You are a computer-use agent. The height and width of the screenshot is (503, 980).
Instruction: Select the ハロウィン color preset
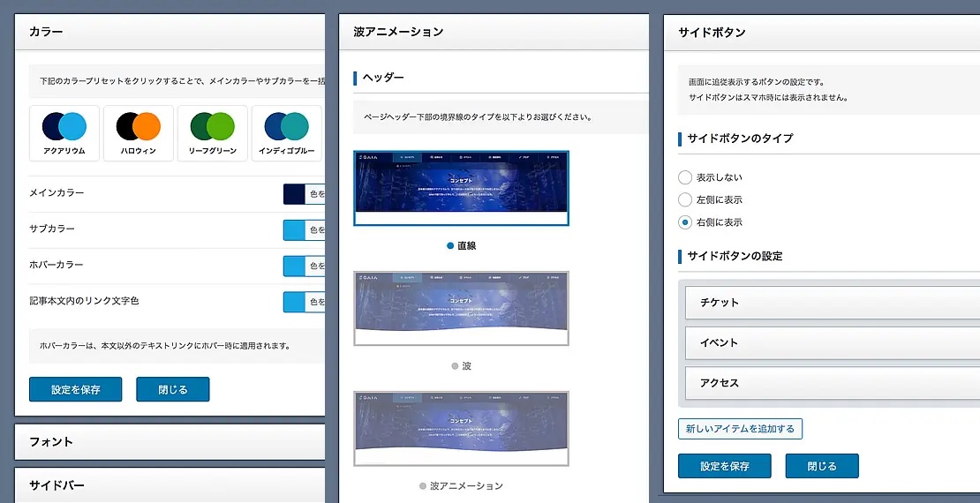pos(139,133)
